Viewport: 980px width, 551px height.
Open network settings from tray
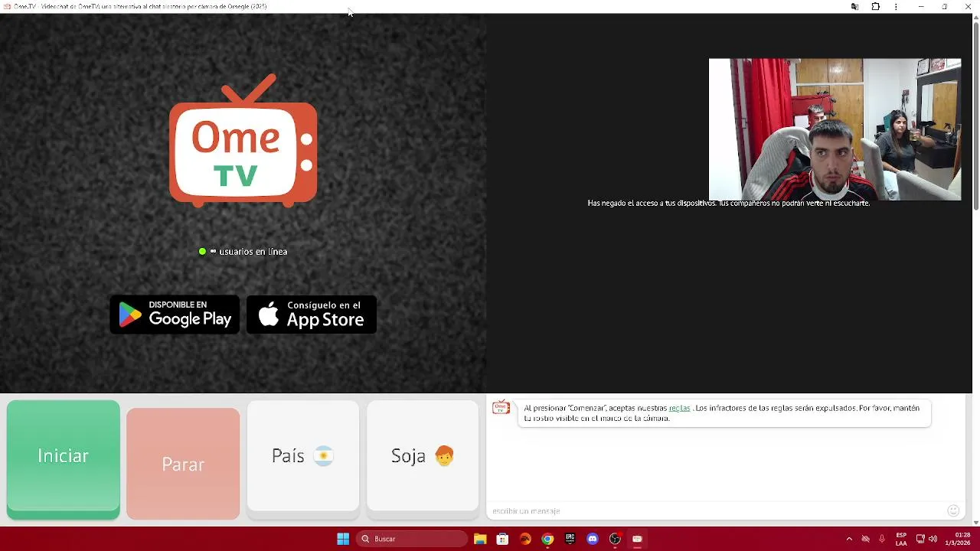click(920, 539)
